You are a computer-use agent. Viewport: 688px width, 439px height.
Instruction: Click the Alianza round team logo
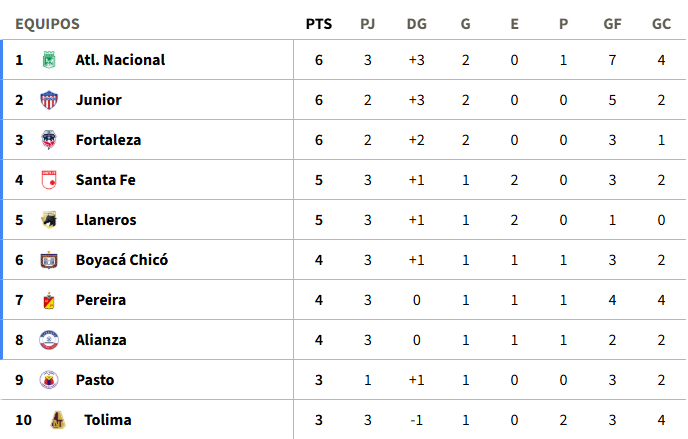click(49, 340)
